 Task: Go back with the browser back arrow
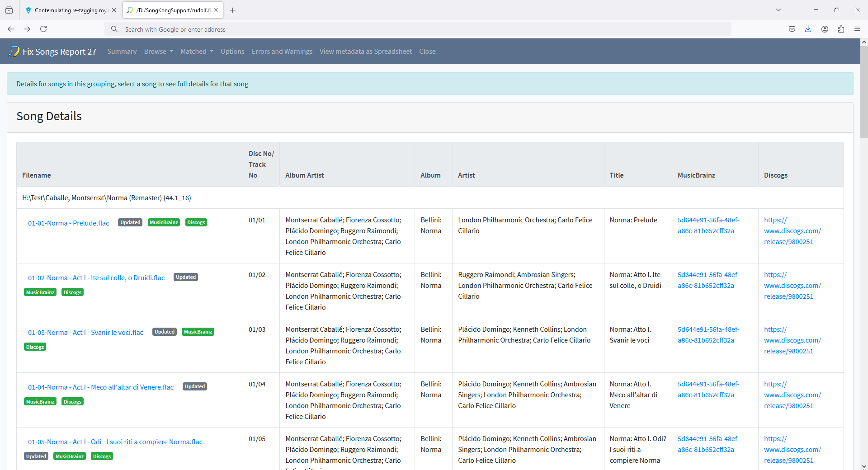point(11,29)
